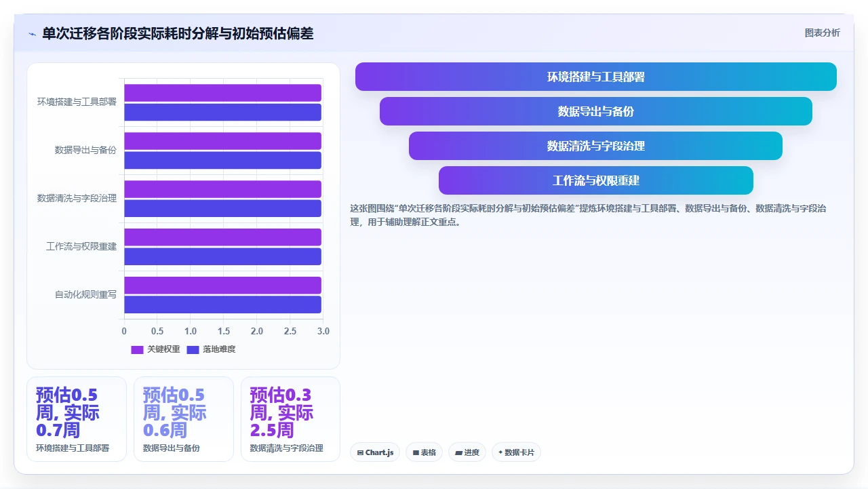Viewport: 868px width, 489px height.
Task: Click the description paragraph under the funnel
Action: (x=589, y=215)
